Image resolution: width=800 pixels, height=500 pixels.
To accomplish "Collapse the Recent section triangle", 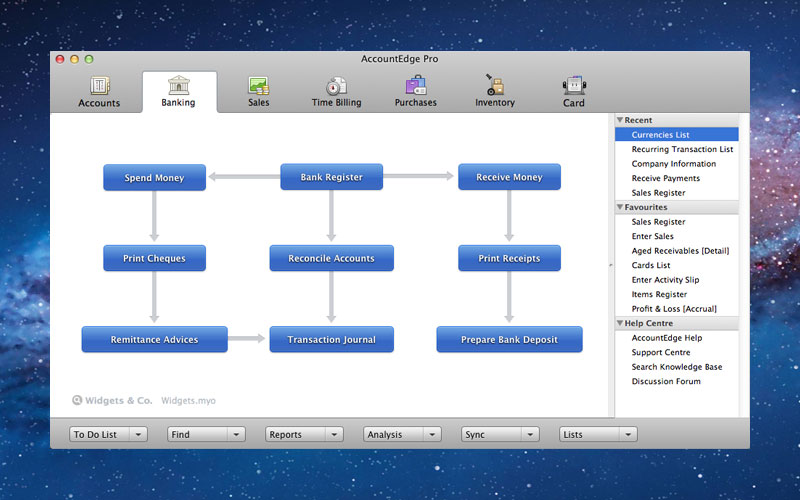I will click(x=620, y=120).
